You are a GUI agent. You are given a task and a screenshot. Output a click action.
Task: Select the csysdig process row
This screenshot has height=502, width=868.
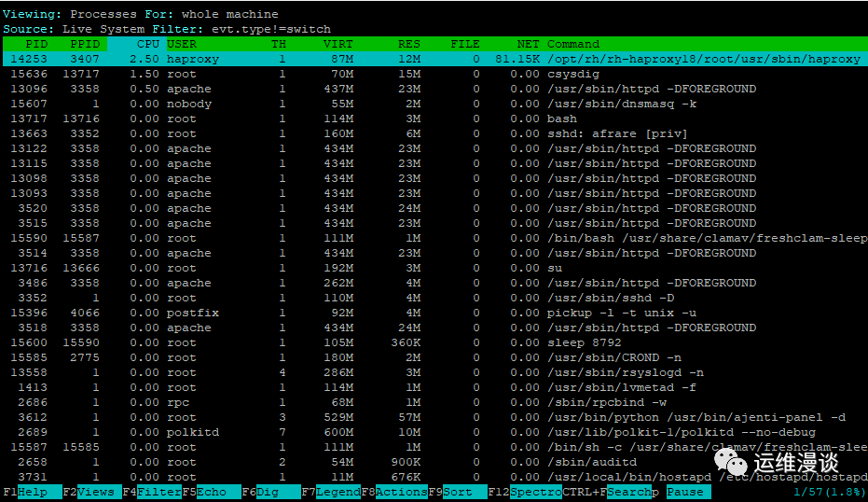(x=434, y=74)
